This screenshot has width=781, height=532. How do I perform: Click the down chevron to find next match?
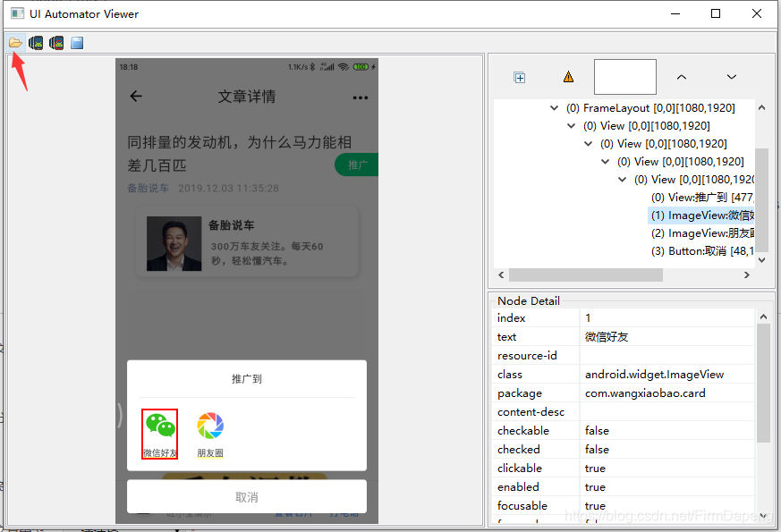click(x=731, y=76)
